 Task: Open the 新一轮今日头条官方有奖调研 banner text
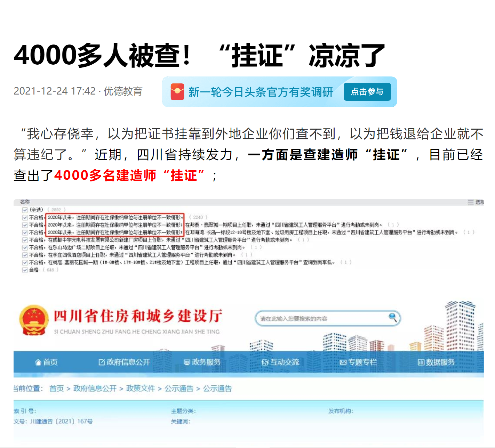pyautogui.click(x=261, y=92)
